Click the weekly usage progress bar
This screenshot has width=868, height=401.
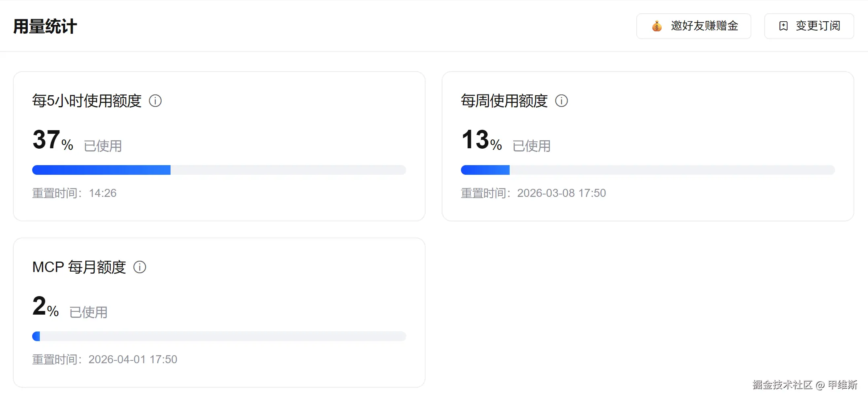(648, 170)
